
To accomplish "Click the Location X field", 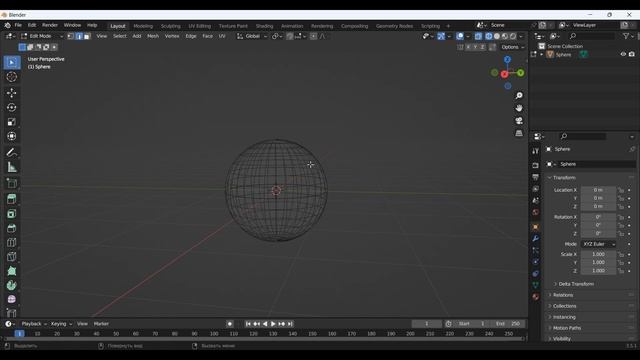I will pyautogui.click(x=598, y=190).
